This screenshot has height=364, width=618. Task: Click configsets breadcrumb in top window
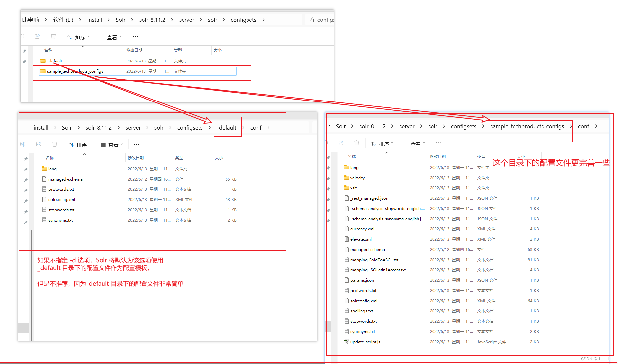pos(243,20)
